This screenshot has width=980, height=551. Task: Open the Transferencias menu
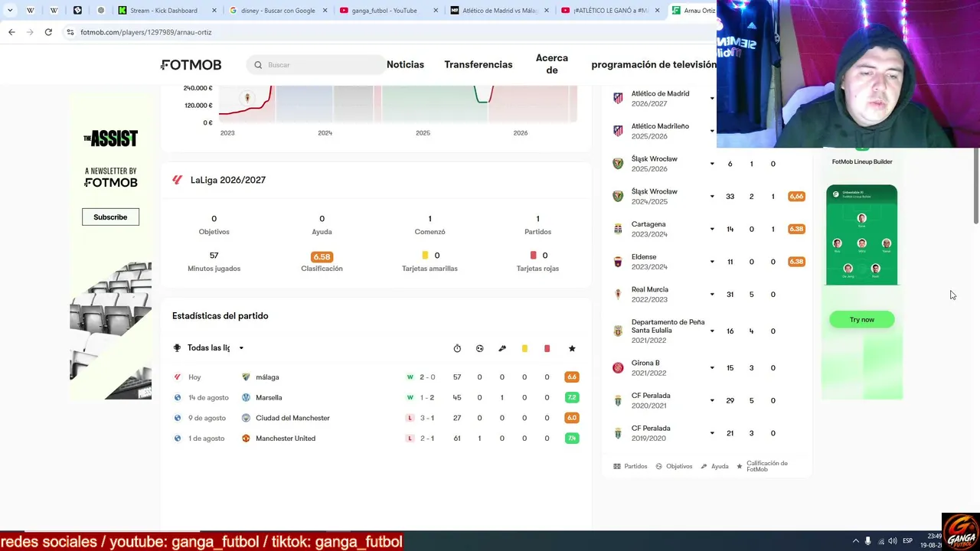(x=479, y=65)
